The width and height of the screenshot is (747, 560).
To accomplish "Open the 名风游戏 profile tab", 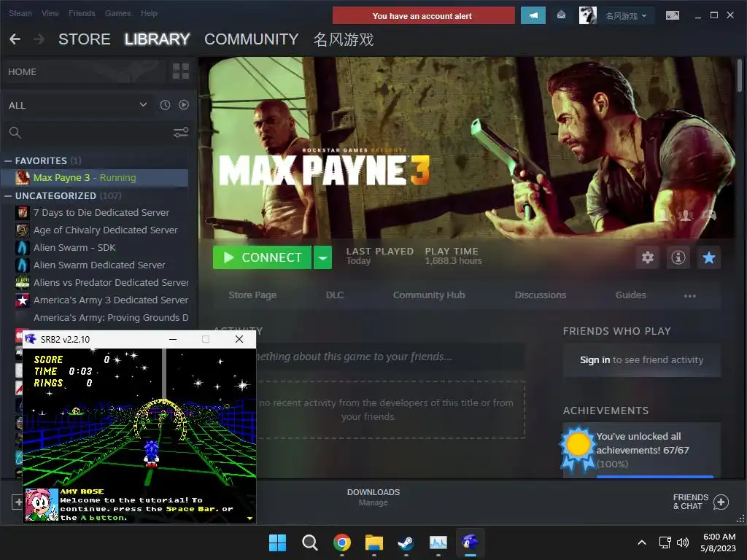I will 344,39.
